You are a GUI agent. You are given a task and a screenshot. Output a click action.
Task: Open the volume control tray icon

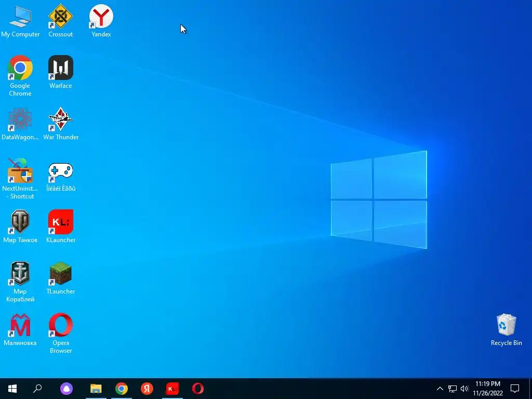(464, 389)
